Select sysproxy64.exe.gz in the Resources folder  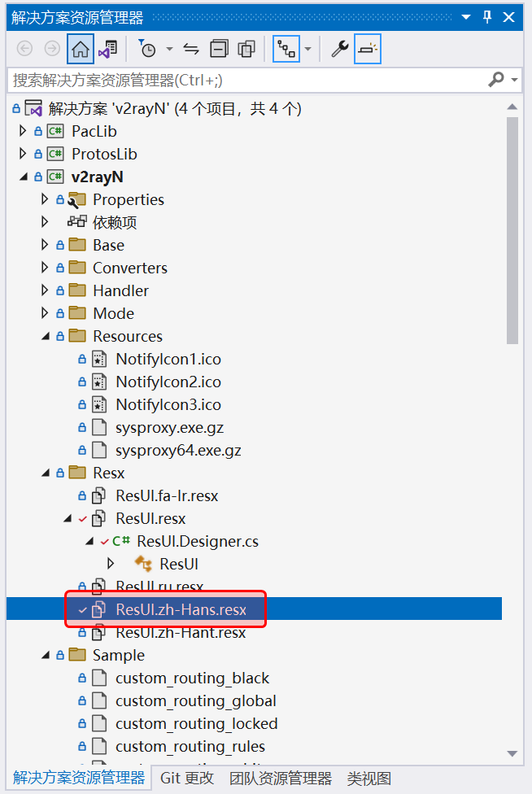click(178, 450)
